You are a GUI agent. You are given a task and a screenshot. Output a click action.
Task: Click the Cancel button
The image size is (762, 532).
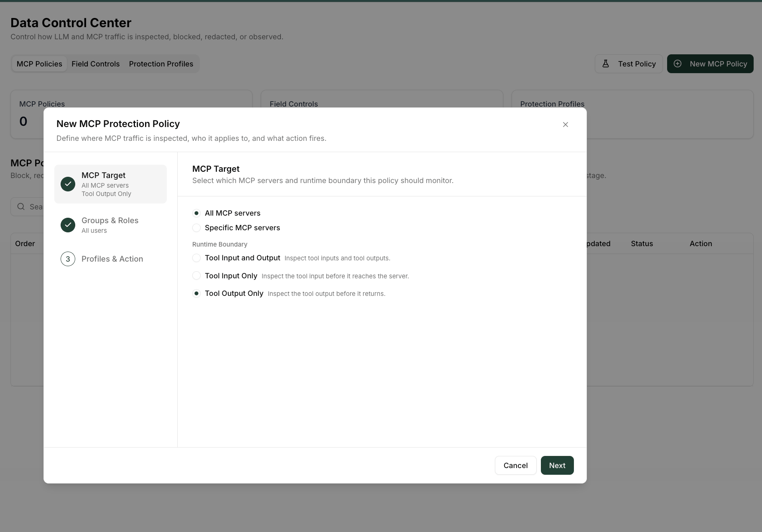pyautogui.click(x=515, y=465)
